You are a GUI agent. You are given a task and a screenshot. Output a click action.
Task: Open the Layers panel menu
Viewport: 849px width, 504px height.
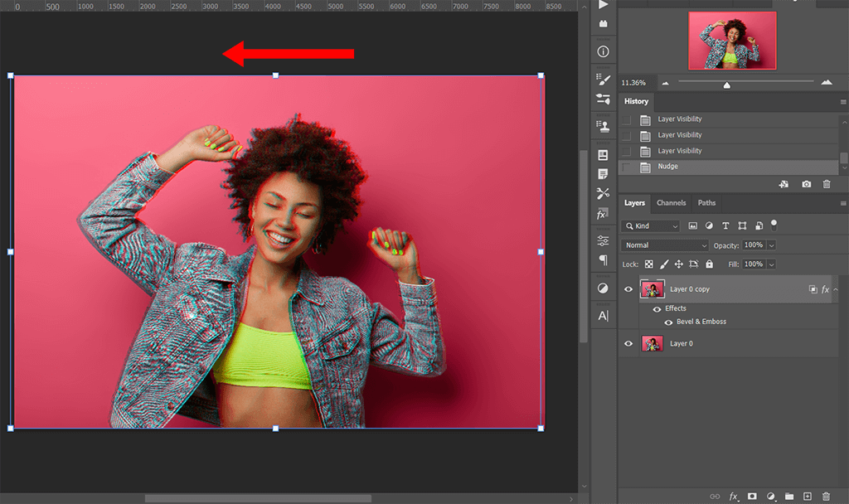coord(842,201)
